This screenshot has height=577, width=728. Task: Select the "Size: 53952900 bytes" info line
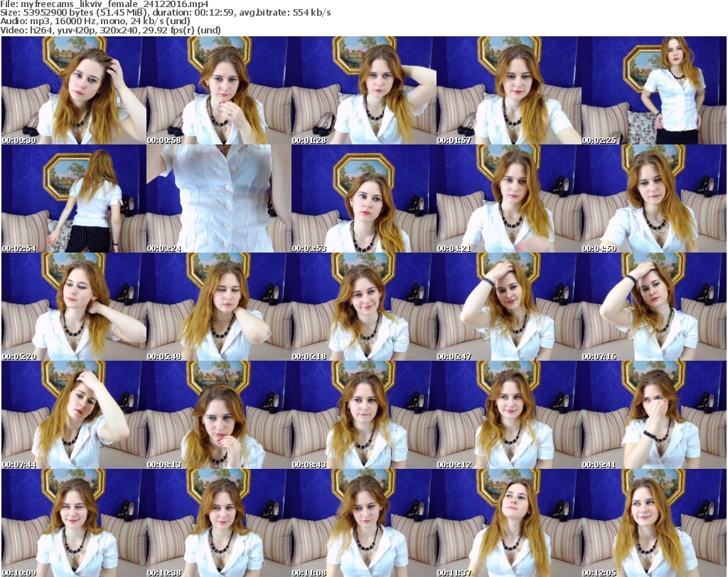pos(165,13)
